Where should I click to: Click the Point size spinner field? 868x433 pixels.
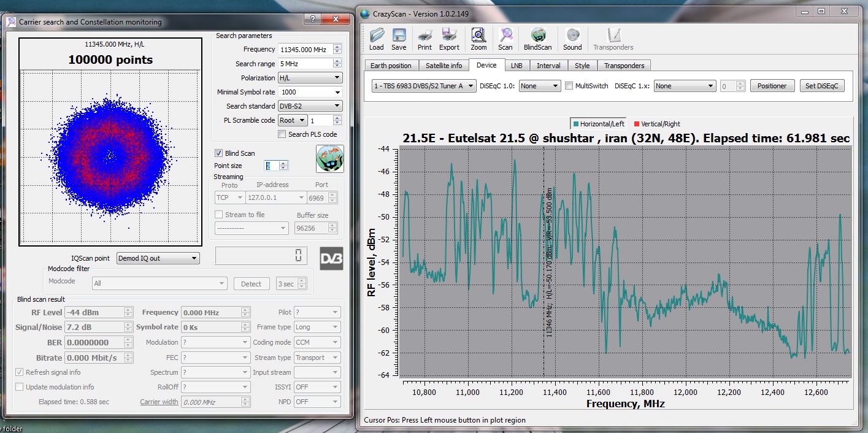pyautogui.click(x=276, y=166)
